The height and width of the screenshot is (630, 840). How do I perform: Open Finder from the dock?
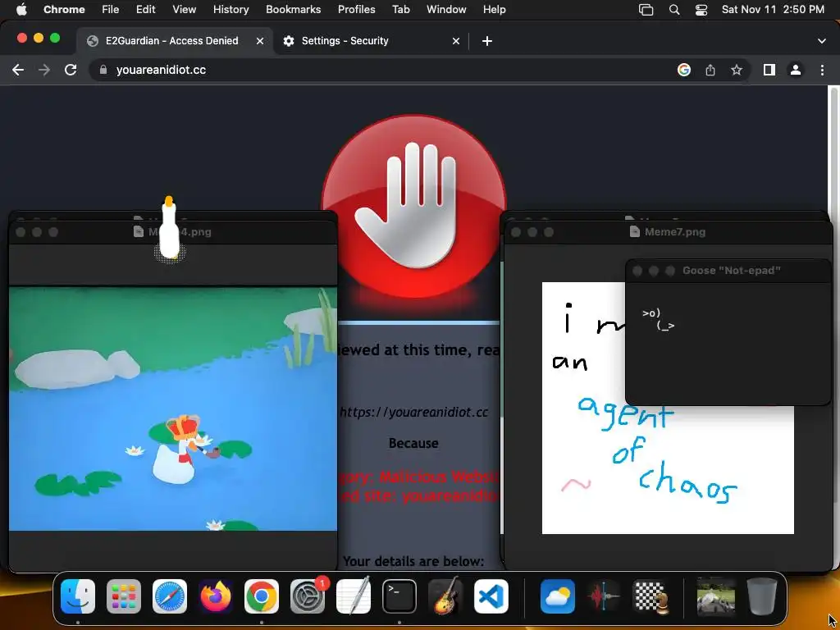click(x=78, y=596)
